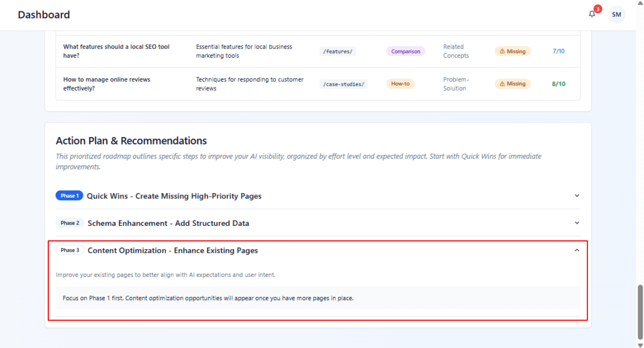The height and width of the screenshot is (348, 644).
Task: Open Schema Enhancement - Add Structured Data section
Action: coord(168,223)
